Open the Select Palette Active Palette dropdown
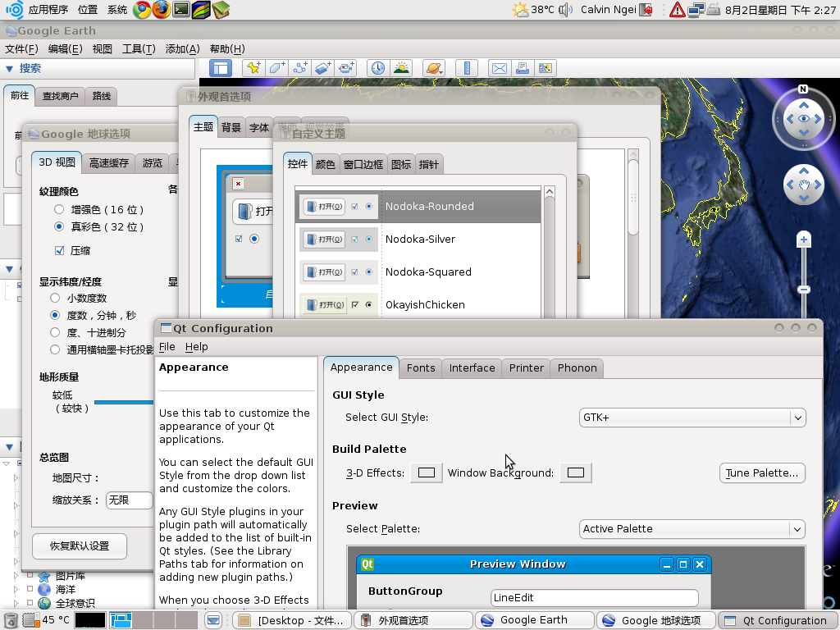840x630 pixels. 692,529
